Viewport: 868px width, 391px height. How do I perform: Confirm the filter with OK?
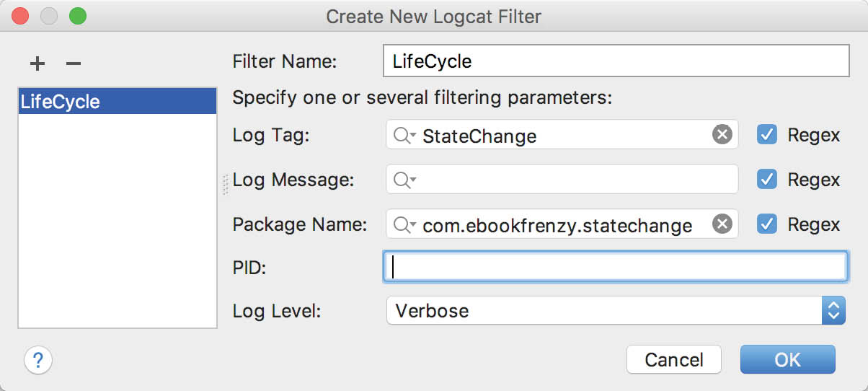[787, 359]
